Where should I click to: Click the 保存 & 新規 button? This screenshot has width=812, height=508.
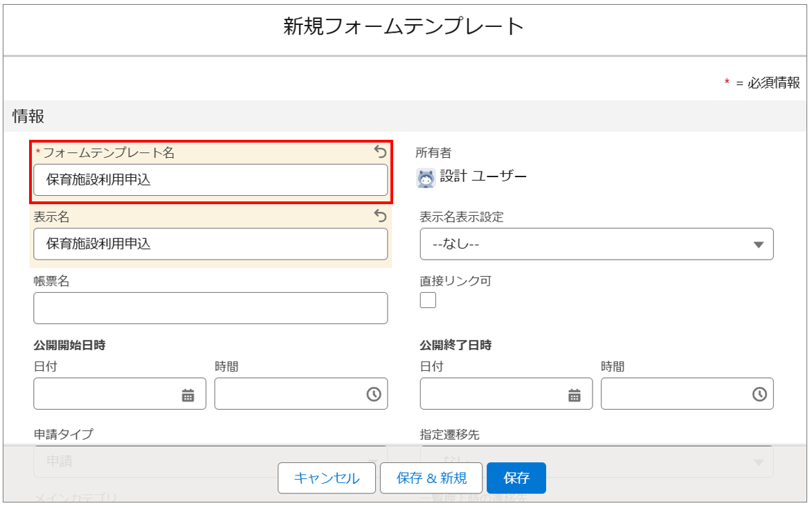tap(431, 478)
